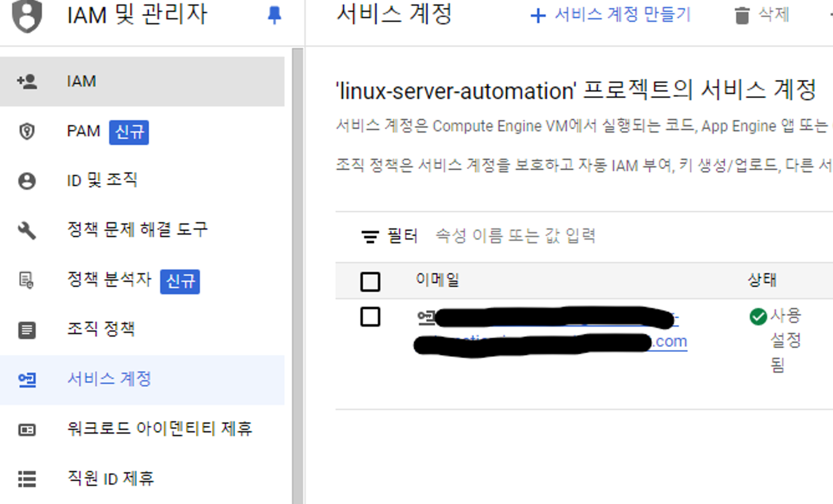Click 서비스 계정 만들기 button

[x=610, y=16]
